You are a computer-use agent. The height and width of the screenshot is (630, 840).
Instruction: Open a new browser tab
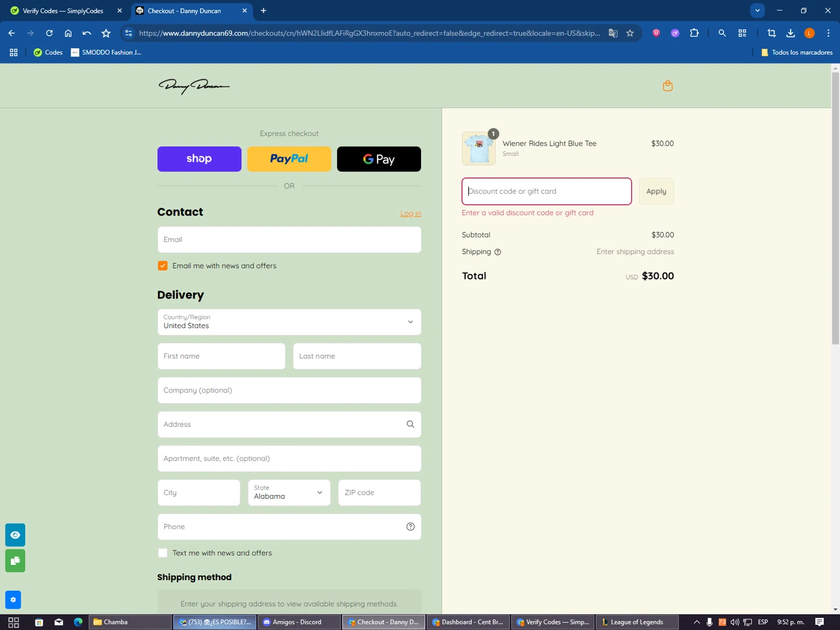(x=263, y=11)
